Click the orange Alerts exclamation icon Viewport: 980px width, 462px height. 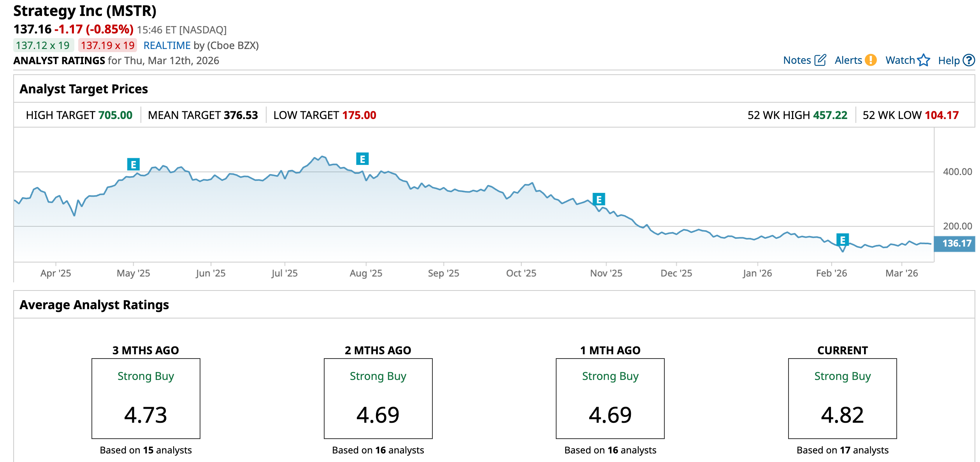(x=871, y=60)
